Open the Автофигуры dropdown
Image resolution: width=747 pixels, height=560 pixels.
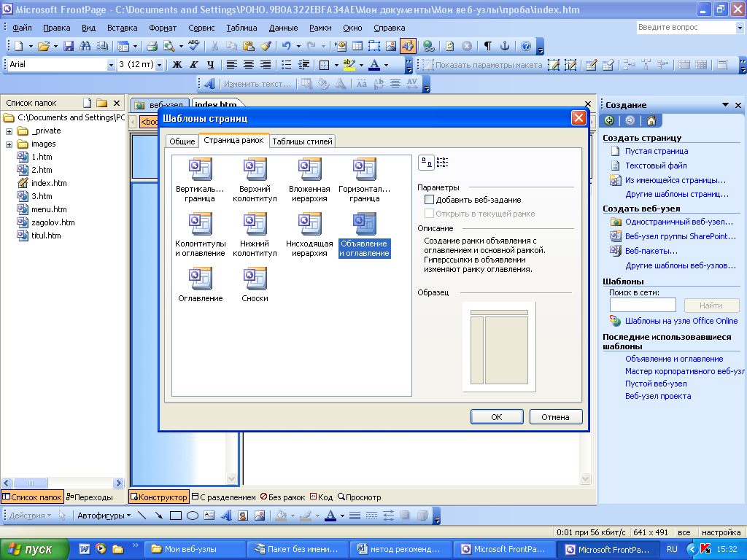click(x=104, y=516)
